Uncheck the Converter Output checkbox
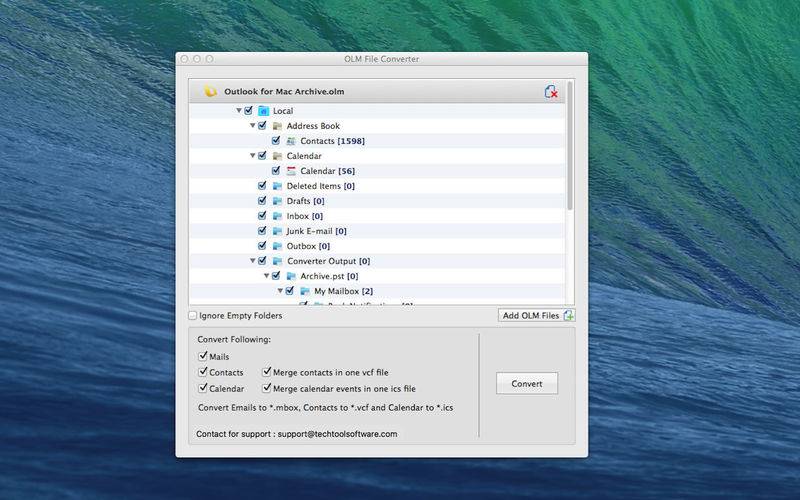800x500 pixels. 262,260
